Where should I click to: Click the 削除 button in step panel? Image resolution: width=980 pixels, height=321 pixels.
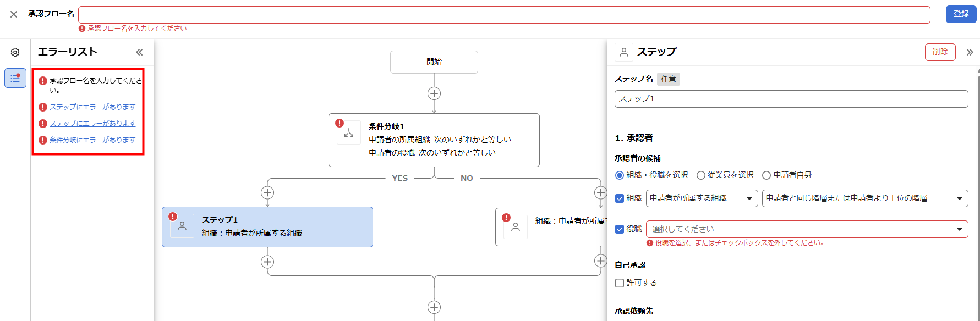940,52
